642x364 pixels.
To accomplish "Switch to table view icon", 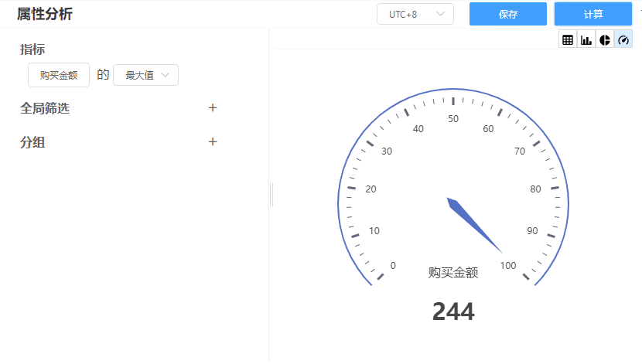I will pyautogui.click(x=568, y=39).
